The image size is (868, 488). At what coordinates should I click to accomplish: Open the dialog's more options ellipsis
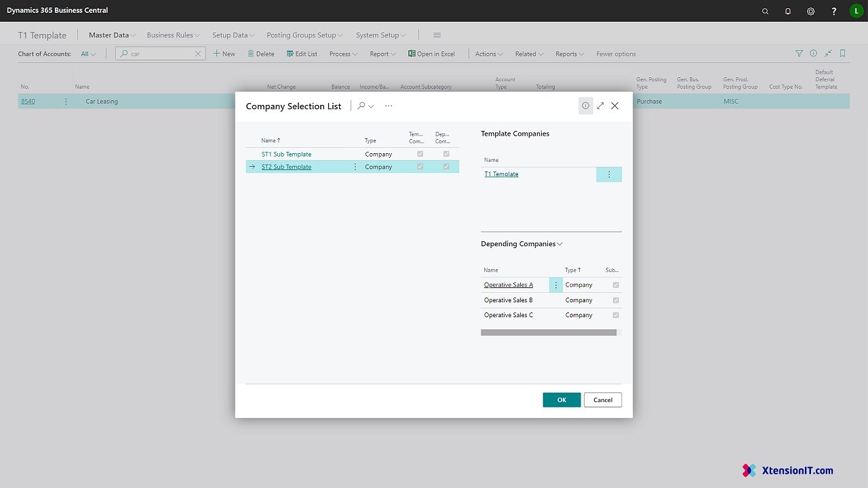pyautogui.click(x=389, y=106)
